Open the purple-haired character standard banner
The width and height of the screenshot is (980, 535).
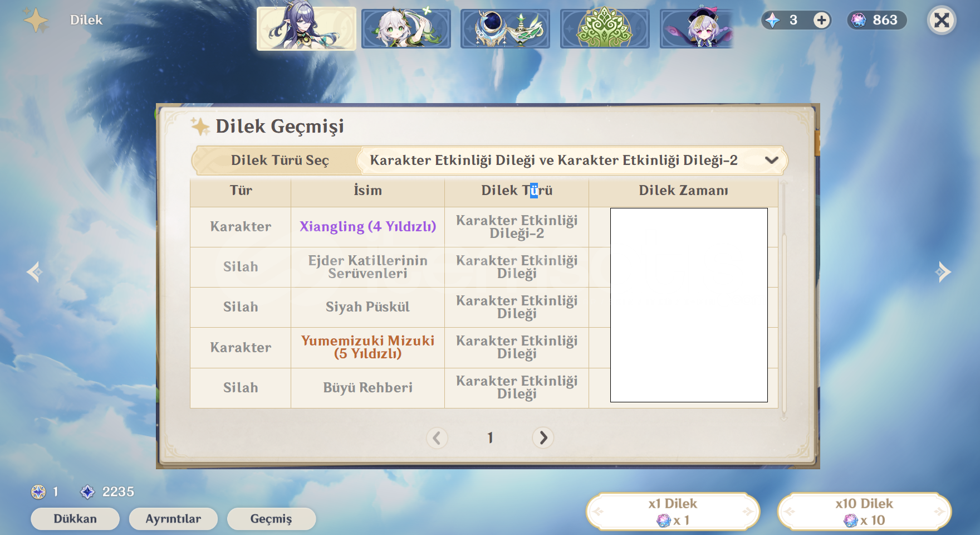point(697,28)
